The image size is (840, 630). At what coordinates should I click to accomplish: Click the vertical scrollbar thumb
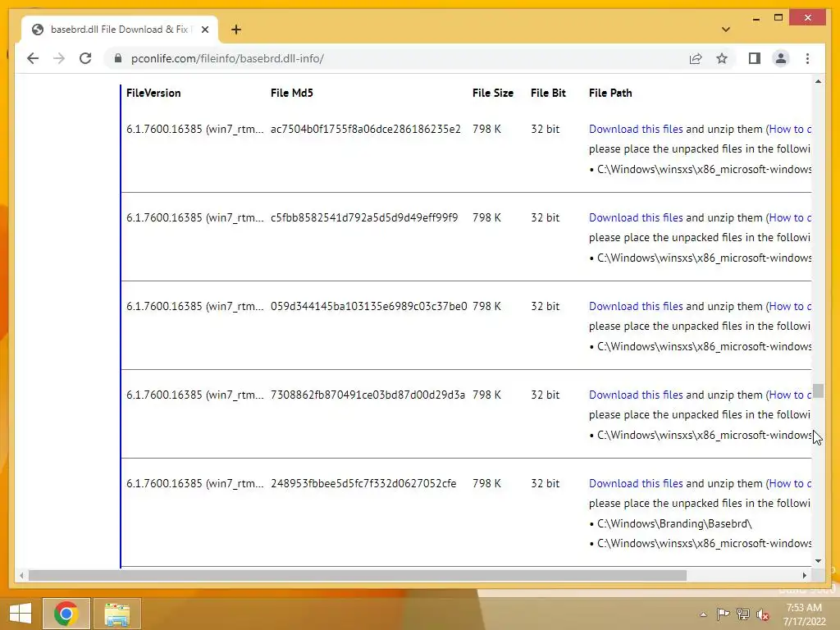(818, 390)
